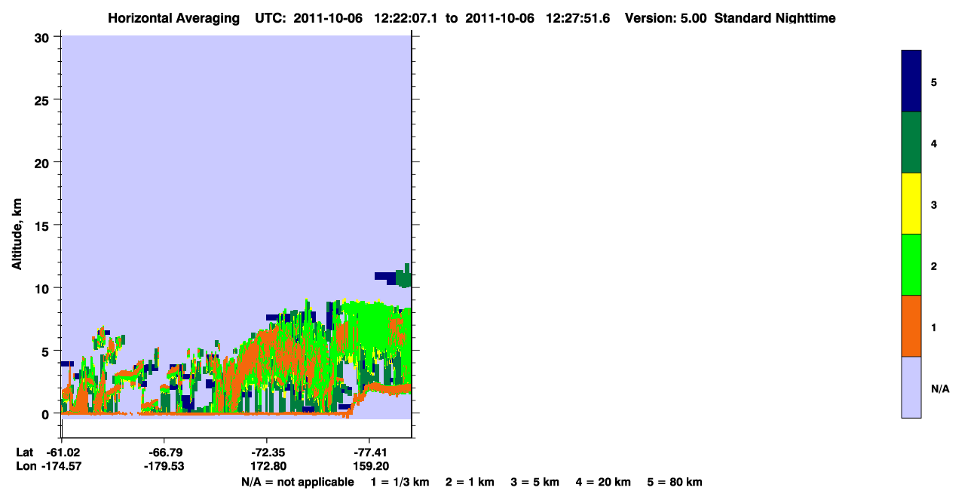Click the 10 altitude tick label

click(44, 288)
